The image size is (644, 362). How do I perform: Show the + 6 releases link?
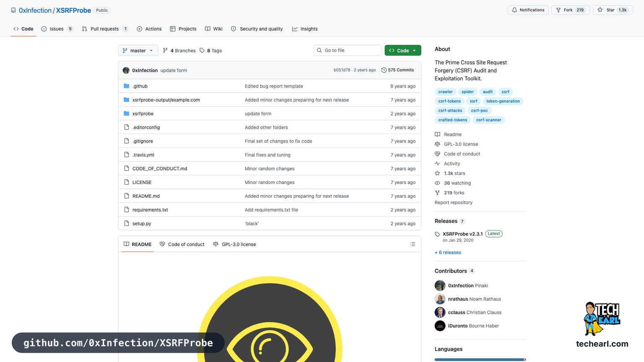click(x=448, y=253)
